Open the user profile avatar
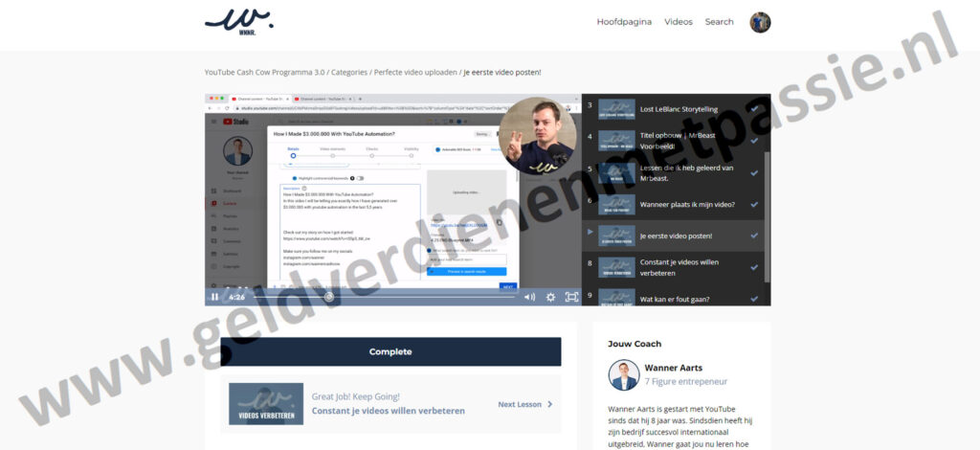Image resolution: width=980 pixels, height=450 pixels. tap(760, 22)
